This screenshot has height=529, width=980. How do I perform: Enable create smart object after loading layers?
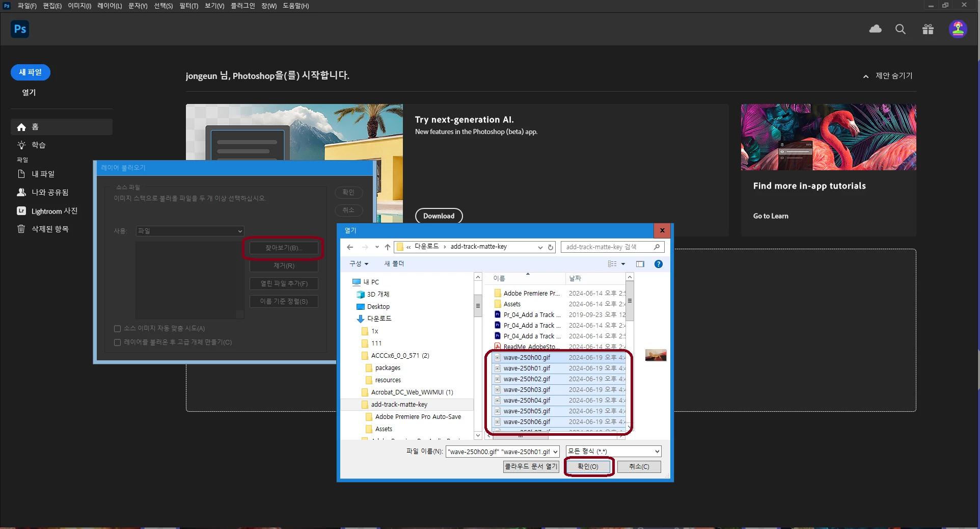[117, 342]
